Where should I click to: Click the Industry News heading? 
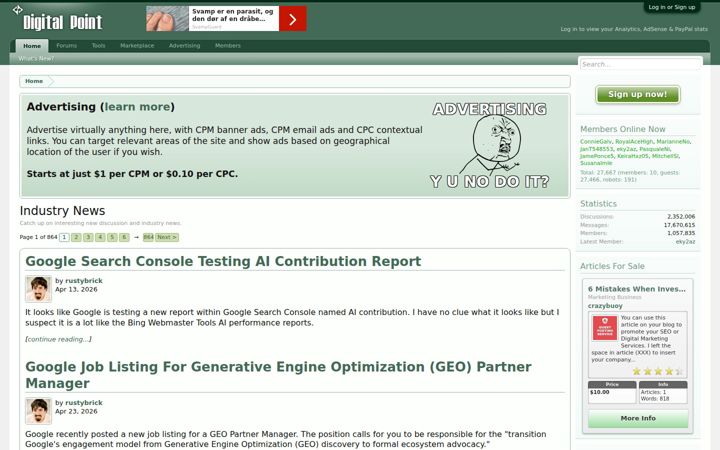[62, 211]
